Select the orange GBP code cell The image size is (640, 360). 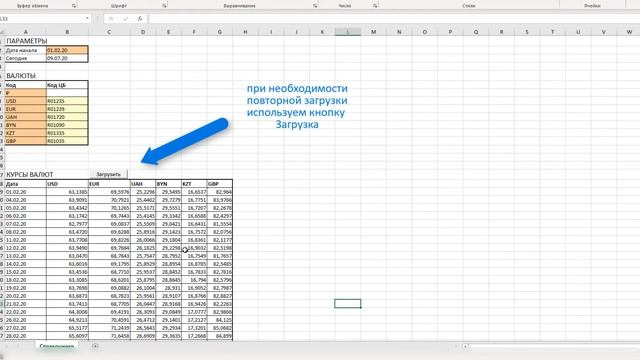(26, 141)
